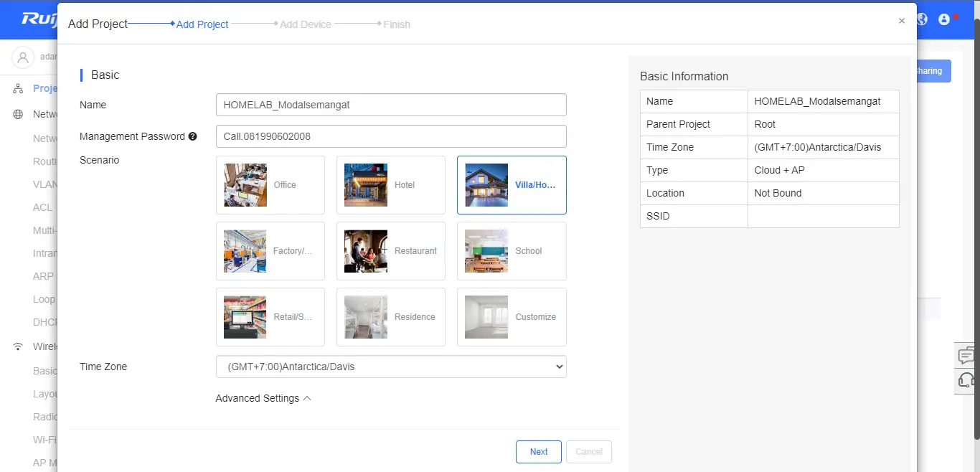The width and height of the screenshot is (980, 472).
Task: Click the School classroom thumbnail image
Action: point(486,251)
